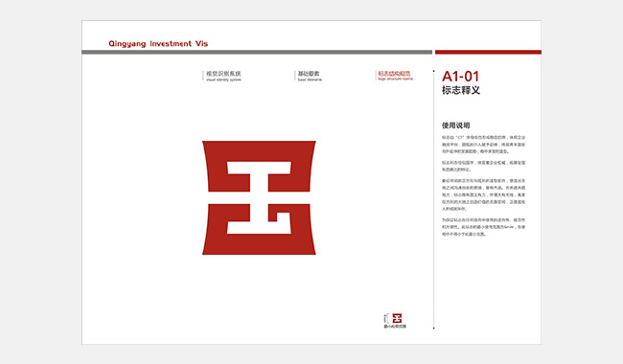Click the caption under the small logo
This screenshot has height=364, width=623.
(395, 327)
